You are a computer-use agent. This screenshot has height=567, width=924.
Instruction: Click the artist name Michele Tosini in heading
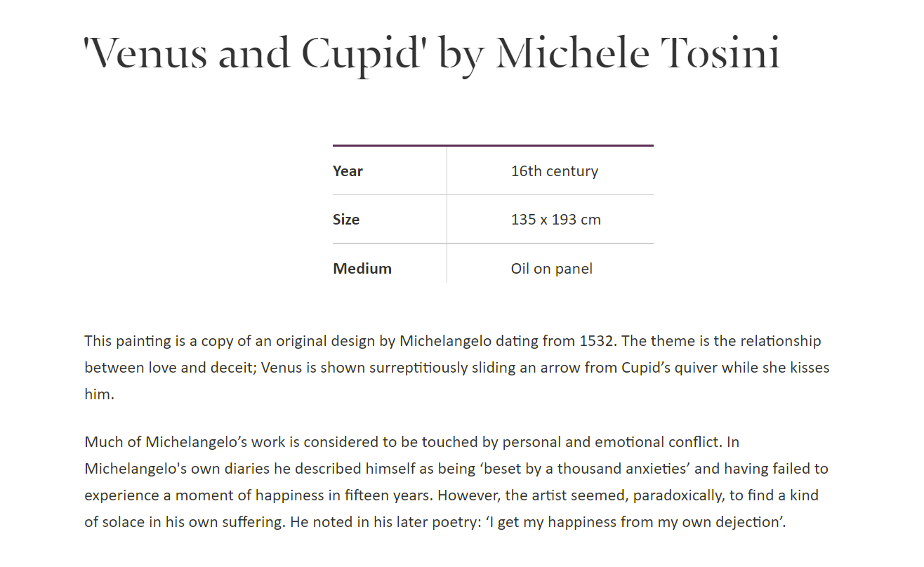coord(638,55)
